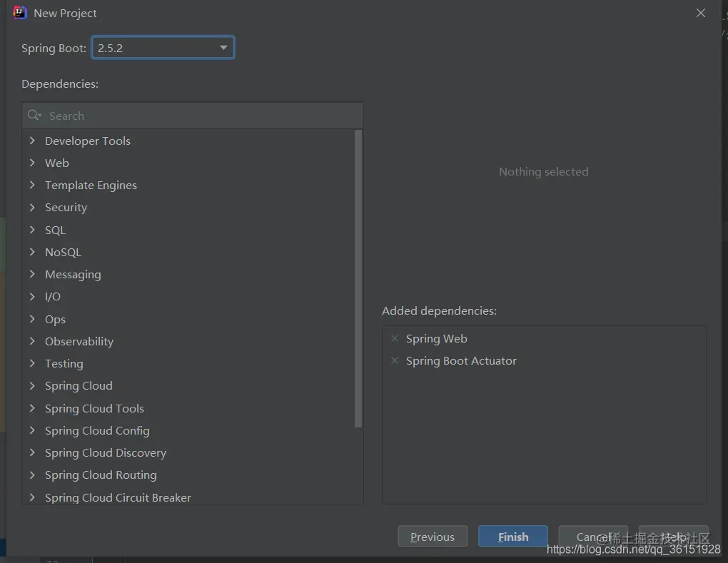This screenshot has width=728, height=563.
Task: Select the Messaging label
Action: point(72,275)
